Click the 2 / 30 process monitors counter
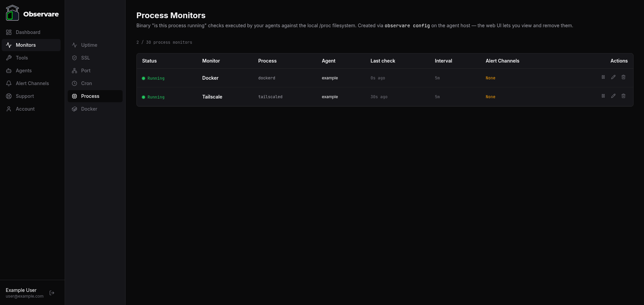644x305 pixels. (x=164, y=42)
